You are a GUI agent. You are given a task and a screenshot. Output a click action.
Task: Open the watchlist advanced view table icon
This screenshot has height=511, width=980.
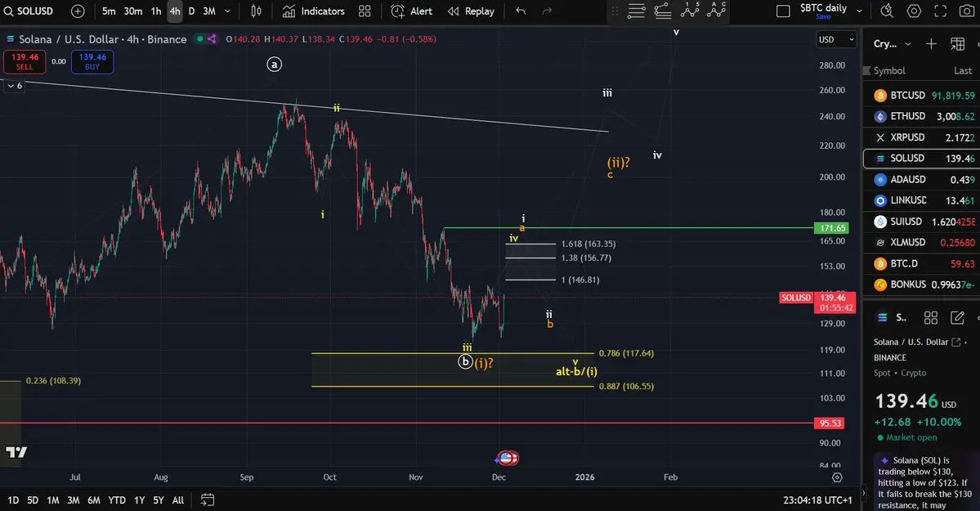[x=957, y=43]
